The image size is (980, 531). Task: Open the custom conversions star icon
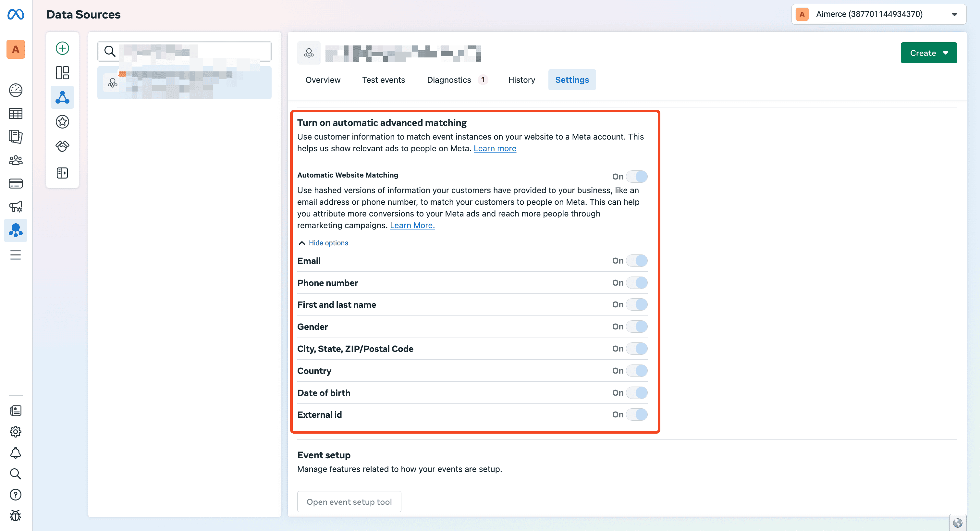tap(62, 122)
